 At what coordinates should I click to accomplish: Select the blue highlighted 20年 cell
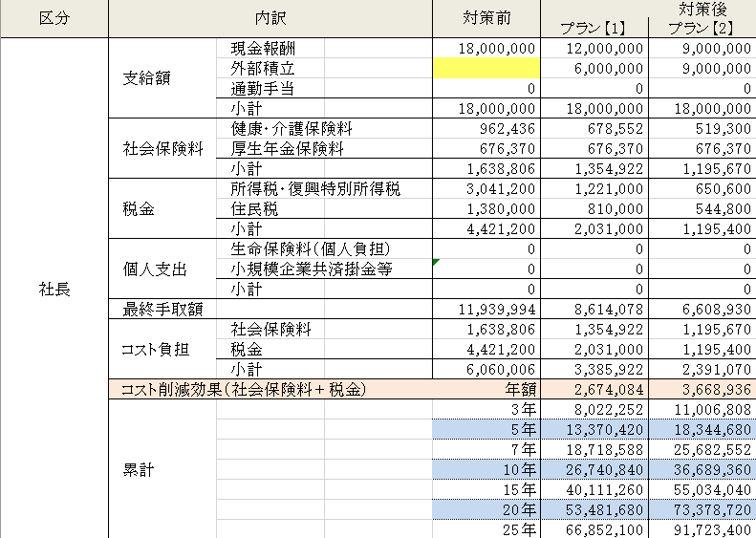(486, 509)
